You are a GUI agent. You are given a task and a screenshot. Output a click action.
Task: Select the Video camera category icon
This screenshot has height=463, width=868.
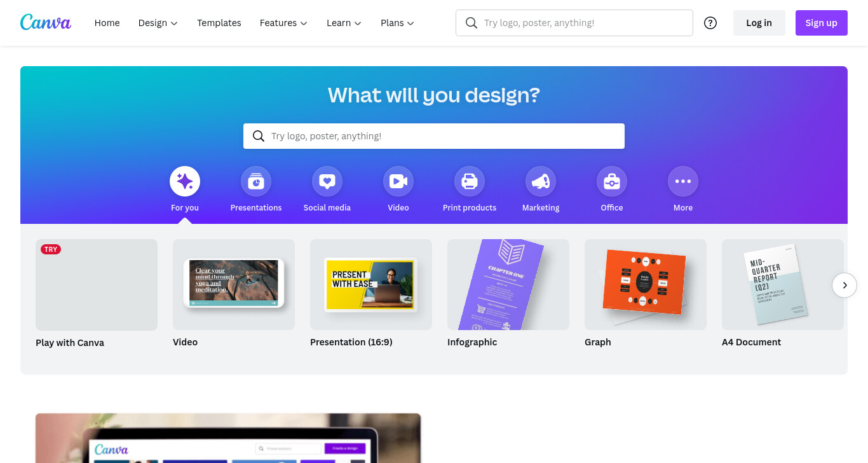click(398, 182)
